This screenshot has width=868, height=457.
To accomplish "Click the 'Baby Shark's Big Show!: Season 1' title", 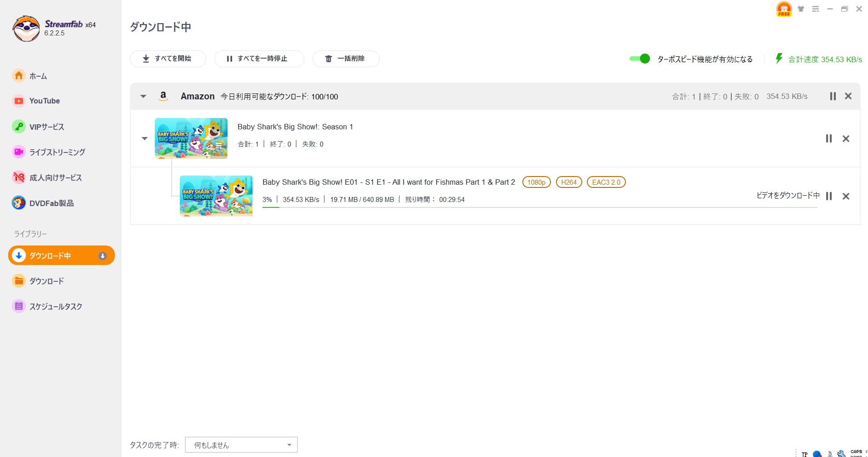I will coord(295,127).
